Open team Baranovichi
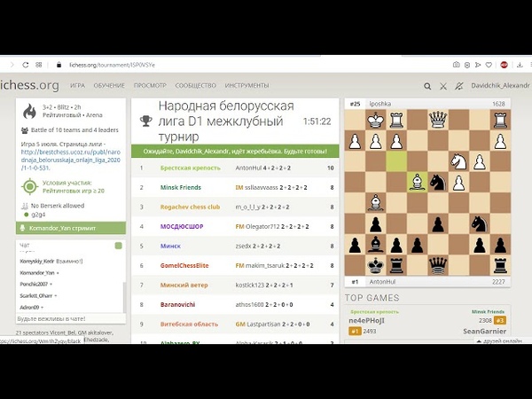Image resolution: width=532 pixels, height=399 pixels. 178,305
